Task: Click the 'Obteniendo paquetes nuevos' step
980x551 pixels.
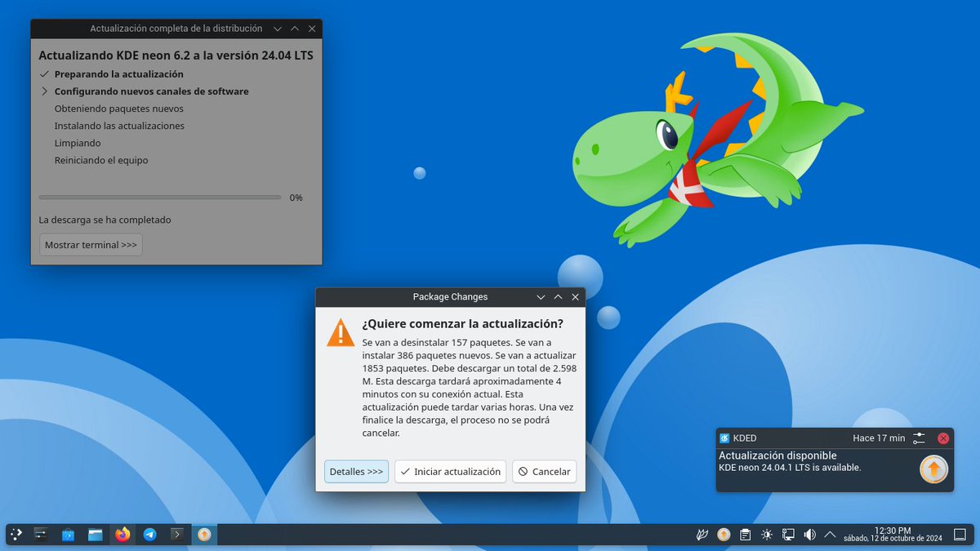Action: click(119, 109)
